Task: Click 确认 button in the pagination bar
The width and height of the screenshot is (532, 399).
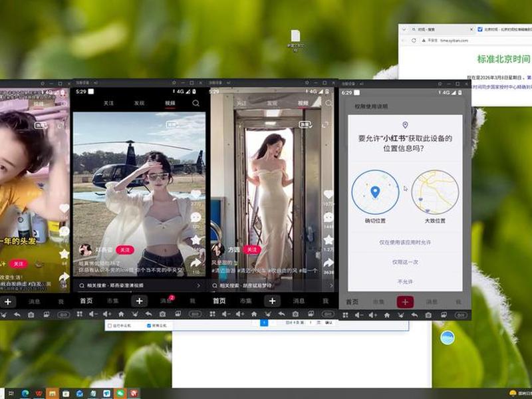Action: [329, 323]
